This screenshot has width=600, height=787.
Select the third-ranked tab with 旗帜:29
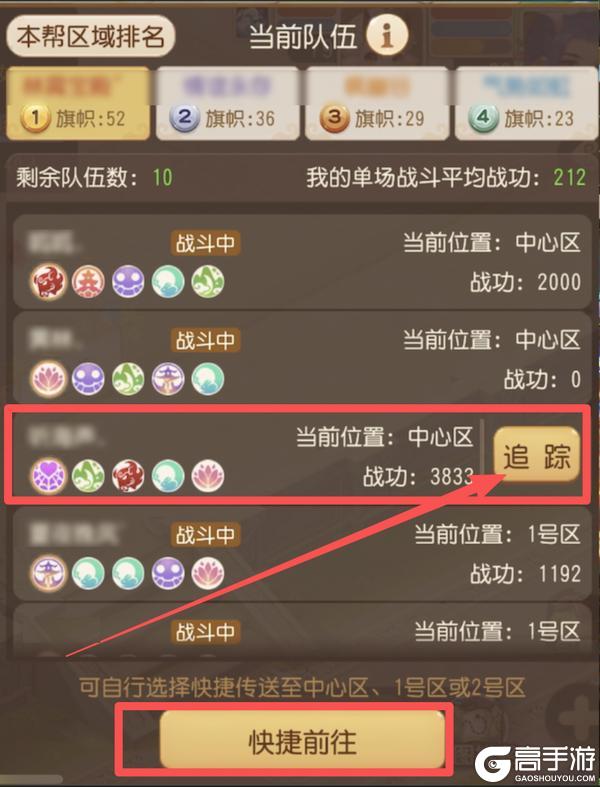[377, 104]
